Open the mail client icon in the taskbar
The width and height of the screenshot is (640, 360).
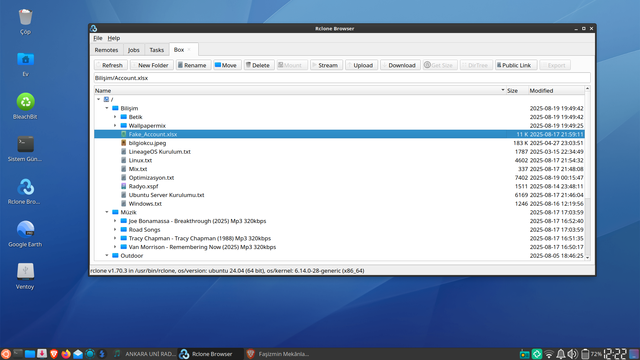coord(78,354)
